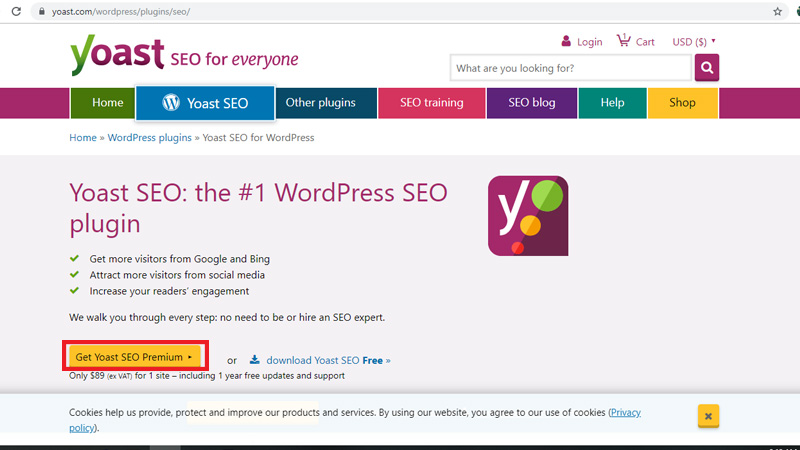Open the shopping cart icon
Image resolution: width=800 pixels, height=450 pixels.
pos(623,40)
